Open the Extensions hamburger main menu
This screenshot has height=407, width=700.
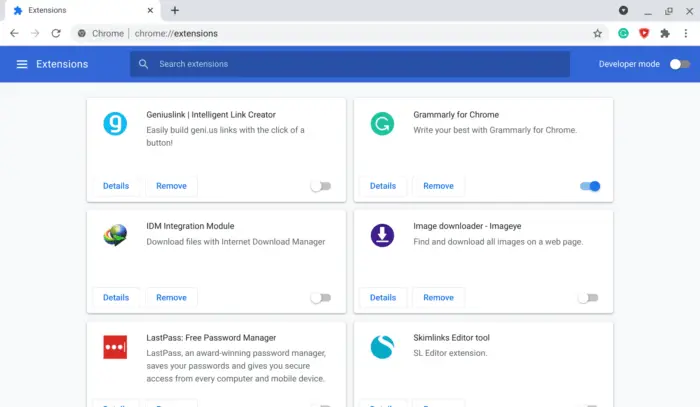[22, 64]
